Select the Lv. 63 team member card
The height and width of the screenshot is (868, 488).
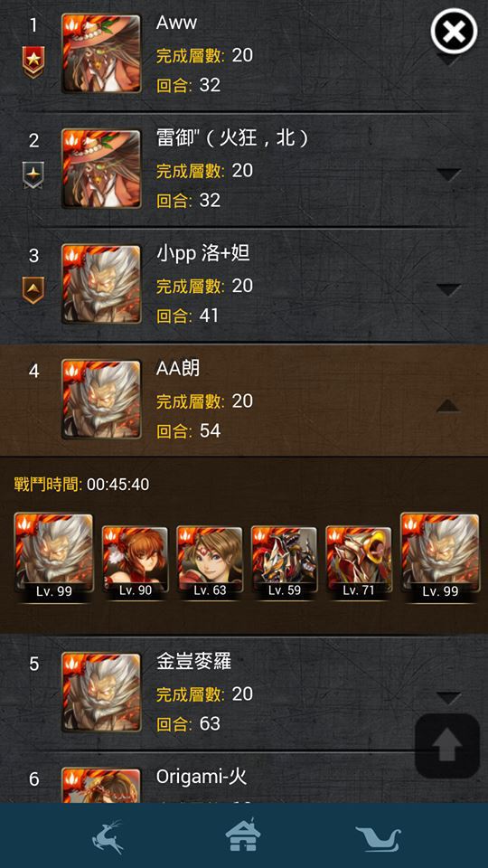[210, 561]
